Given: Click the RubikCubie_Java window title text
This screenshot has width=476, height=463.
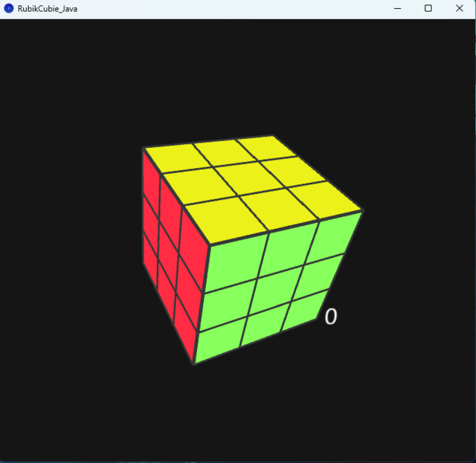Looking at the screenshot, I should point(48,9).
